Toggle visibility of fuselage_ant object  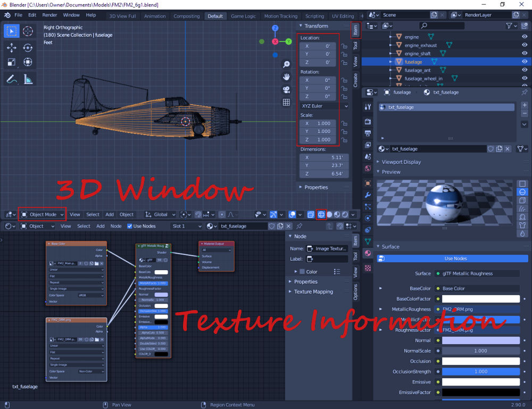[525, 70]
